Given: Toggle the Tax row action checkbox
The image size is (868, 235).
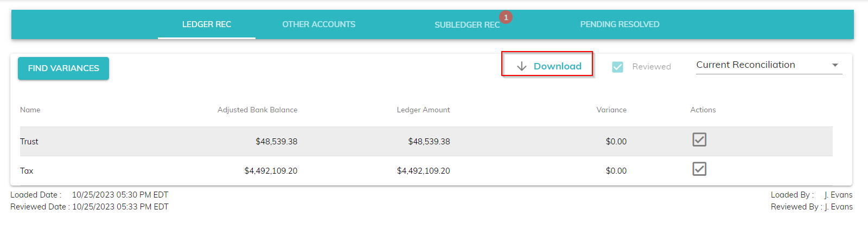Looking at the screenshot, I should pyautogui.click(x=699, y=169).
